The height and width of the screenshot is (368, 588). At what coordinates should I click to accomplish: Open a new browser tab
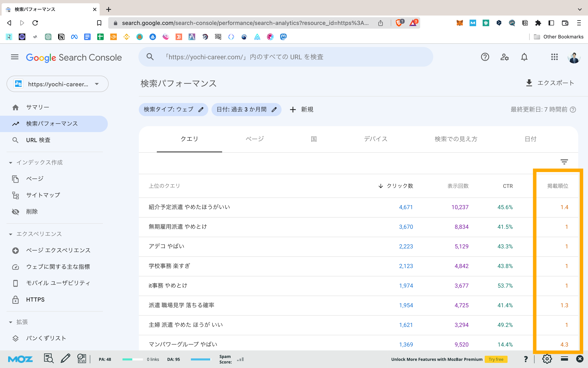(x=109, y=9)
